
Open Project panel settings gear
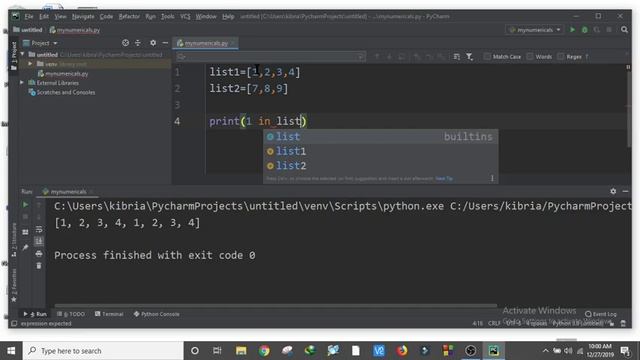[x=153, y=43]
